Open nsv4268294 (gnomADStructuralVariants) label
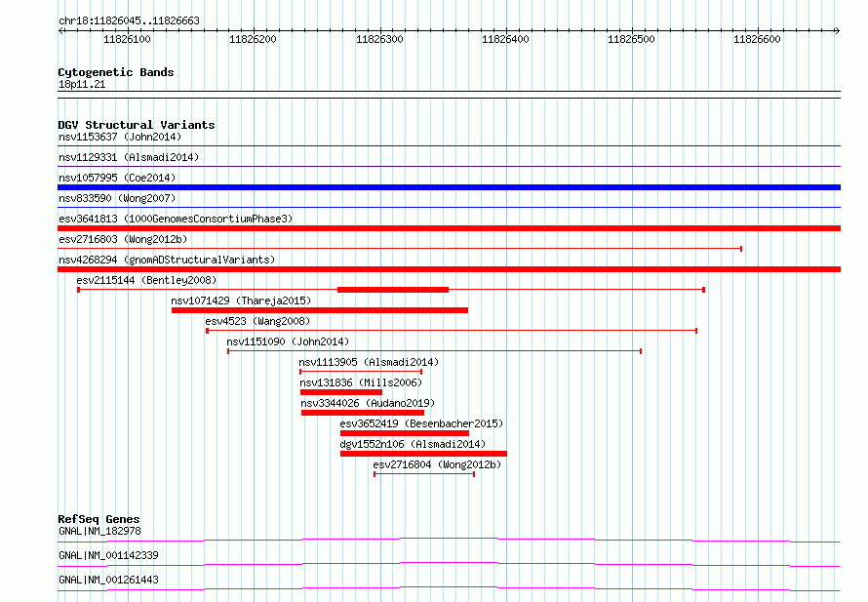Image resolution: width=868 pixels, height=602 pixels. coord(167,260)
